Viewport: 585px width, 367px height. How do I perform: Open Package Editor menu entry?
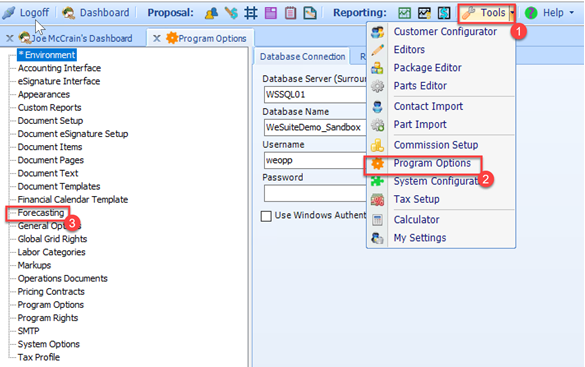point(428,68)
